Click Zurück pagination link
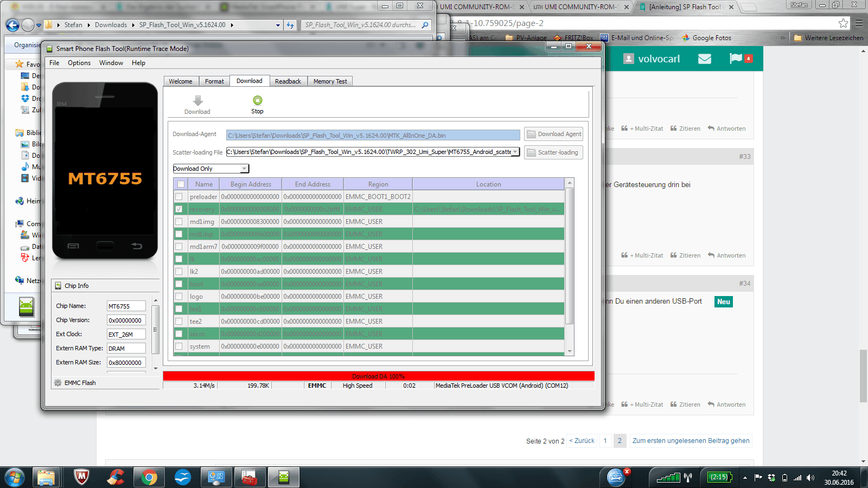Image resolution: width=868 pixels, height=488 pixels. [582, 441]
